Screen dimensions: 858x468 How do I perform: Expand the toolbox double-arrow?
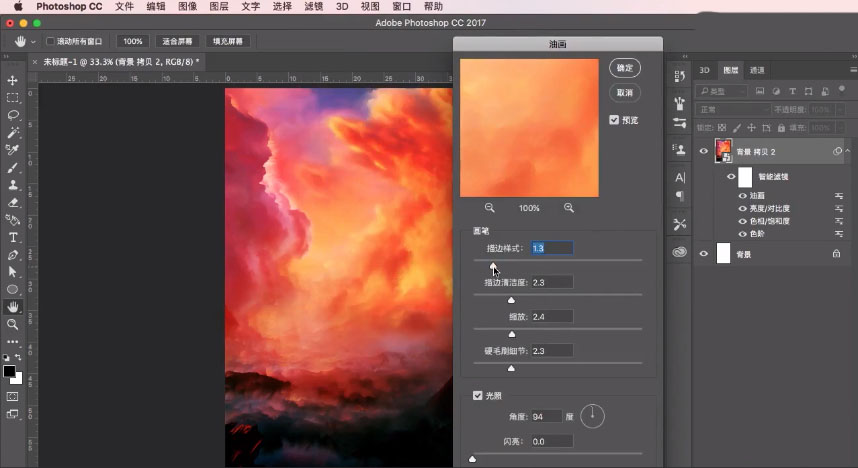[7, 56]
